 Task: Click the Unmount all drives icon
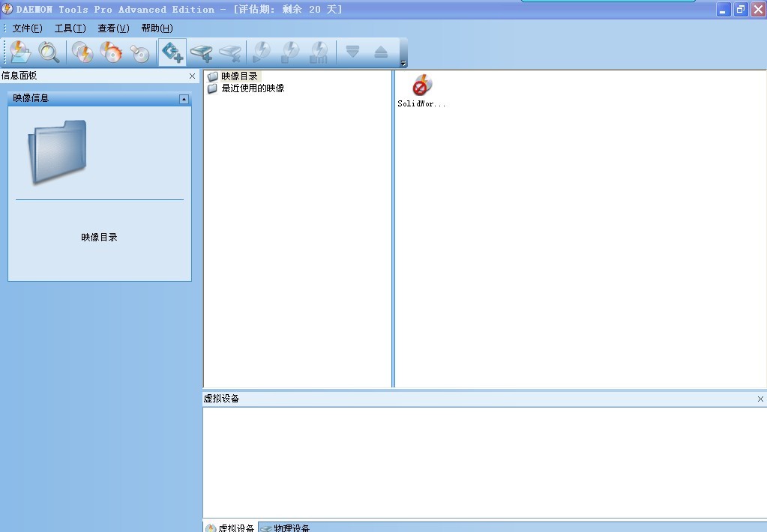pos(319,52)
